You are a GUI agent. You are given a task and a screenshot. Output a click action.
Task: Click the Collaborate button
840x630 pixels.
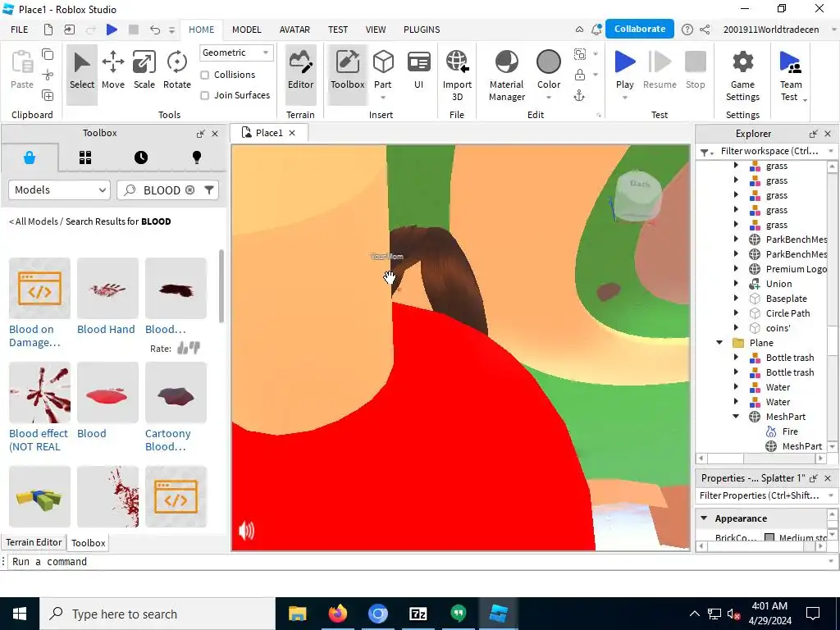click(640, 29)
